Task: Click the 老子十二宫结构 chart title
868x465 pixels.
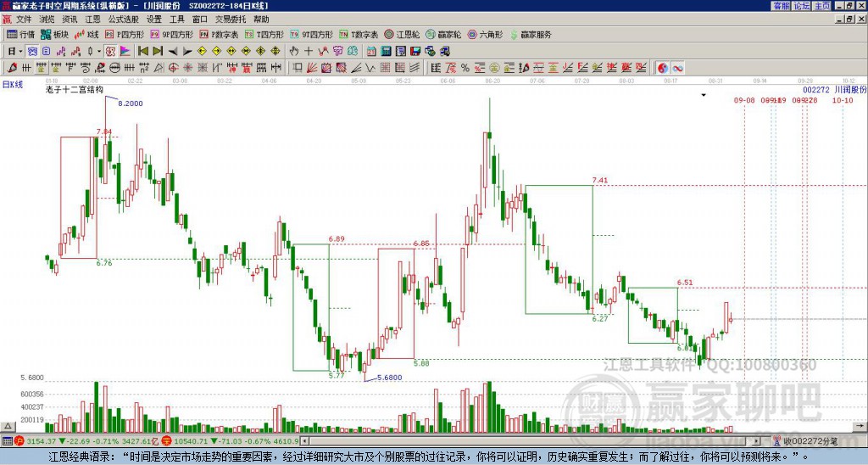Action: pos(75,89)
